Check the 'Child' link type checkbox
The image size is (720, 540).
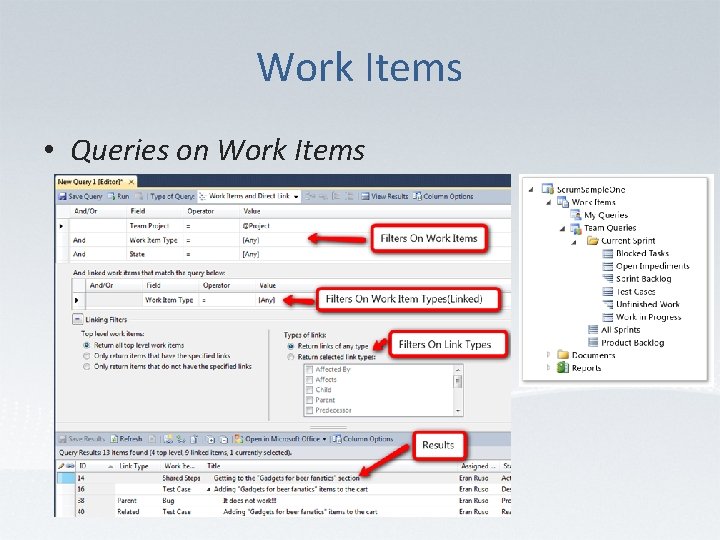click(309, 389)
